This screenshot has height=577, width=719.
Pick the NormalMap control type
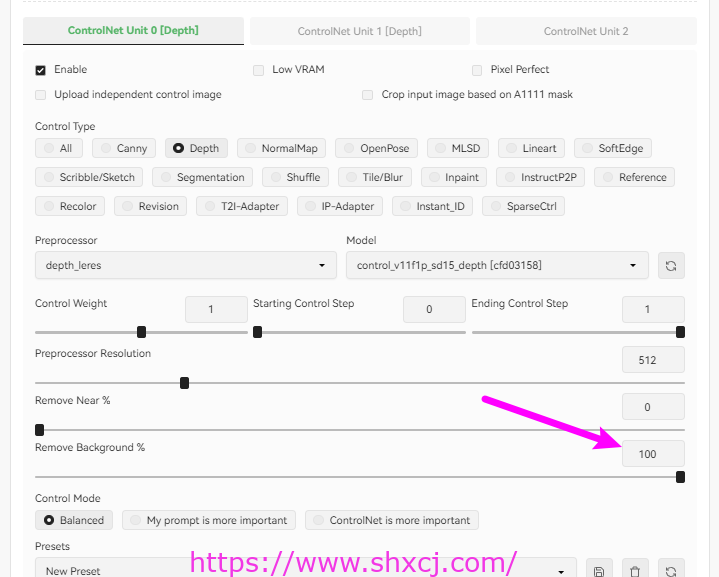[282, 148]
